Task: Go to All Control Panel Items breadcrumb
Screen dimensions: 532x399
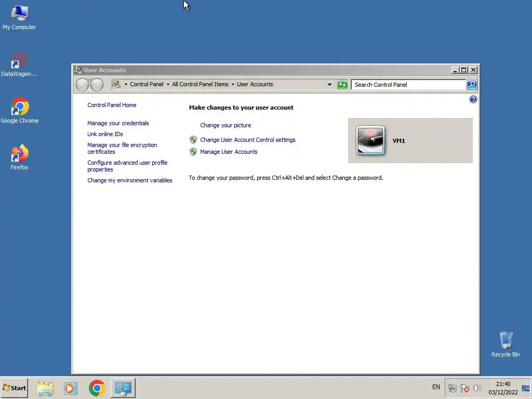Action: [200, 84]
